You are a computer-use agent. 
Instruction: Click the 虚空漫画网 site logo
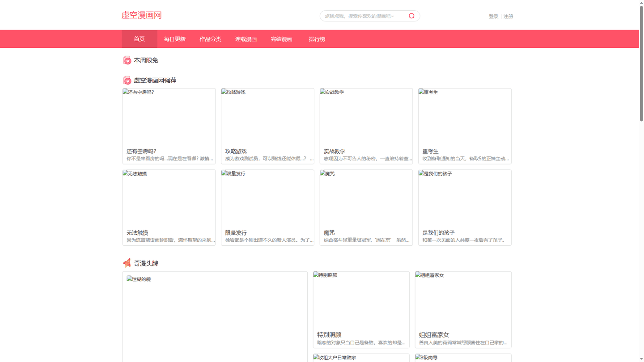click(141, 15)
